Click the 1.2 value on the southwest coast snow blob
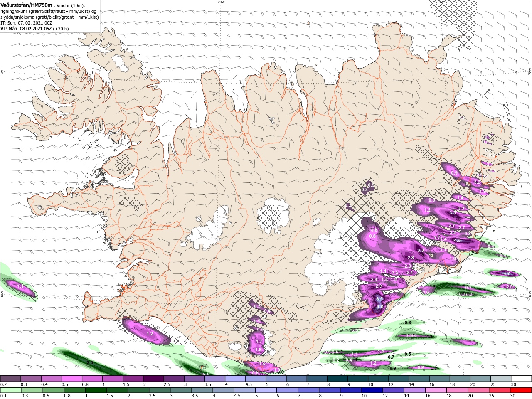The width and height of the screenshot is (532, 399). [150, 334]
